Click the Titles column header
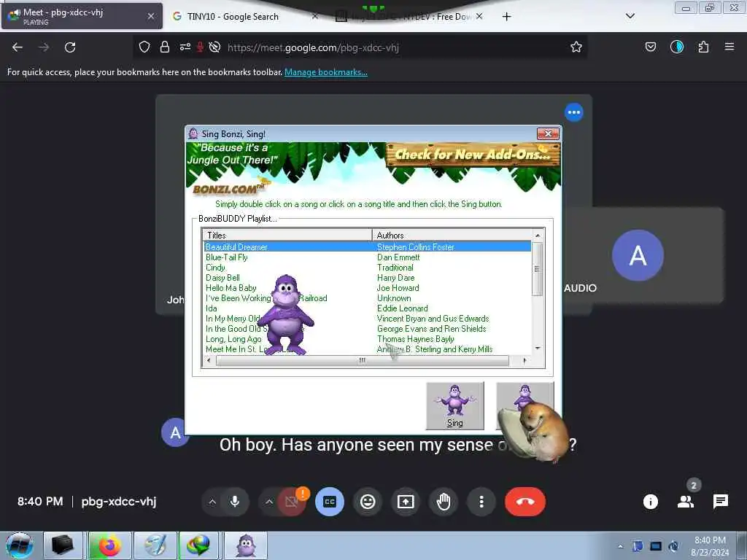The height and width of the screenshot is (560, 747). [x=287, y=236]
